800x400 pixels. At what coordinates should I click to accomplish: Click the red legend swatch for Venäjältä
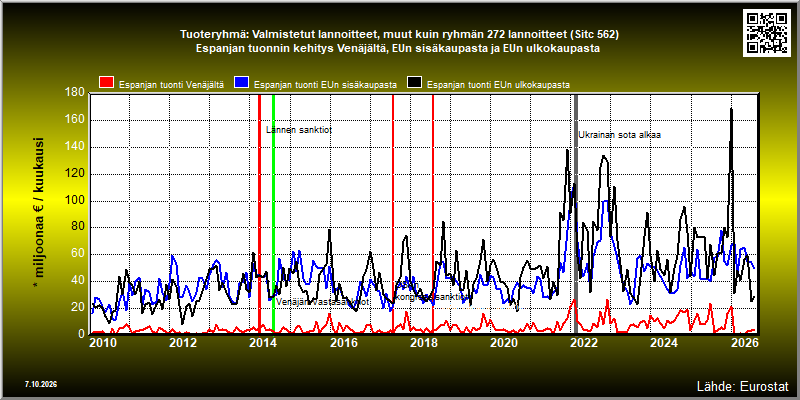[106, 84]
